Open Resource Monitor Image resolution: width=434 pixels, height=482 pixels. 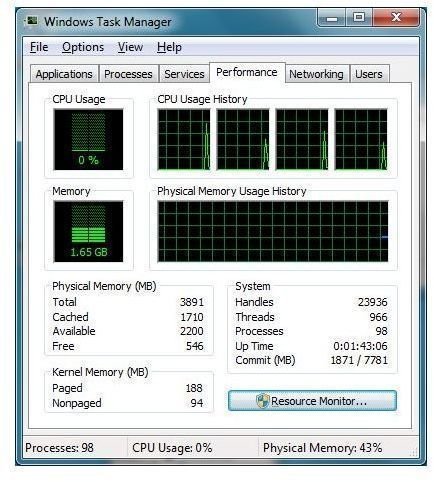312,401
